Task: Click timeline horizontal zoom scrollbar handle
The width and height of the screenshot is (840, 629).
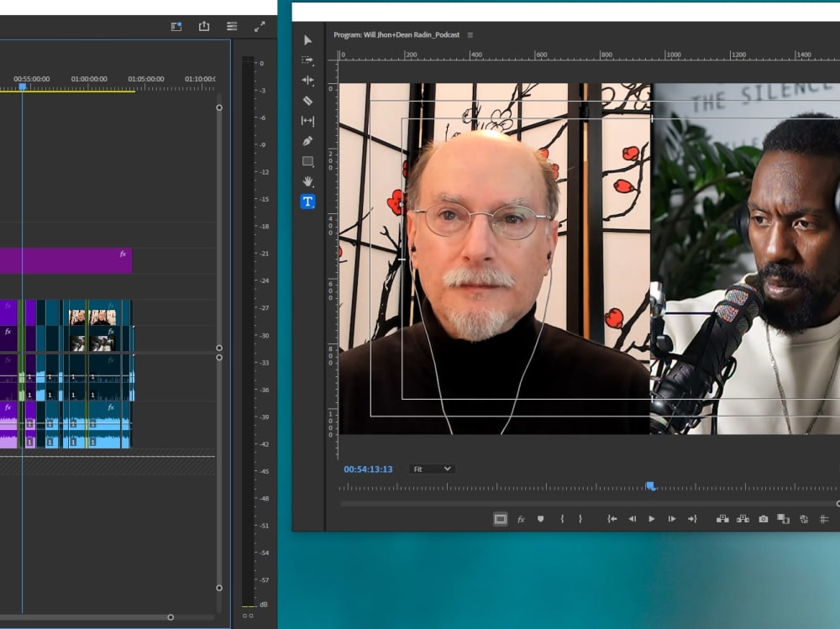Action: pyautogui.click(x=171, y=617)
